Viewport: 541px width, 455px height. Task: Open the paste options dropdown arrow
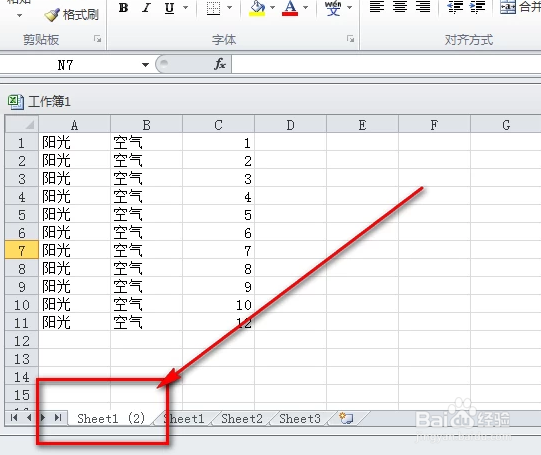tap(20, 15)
